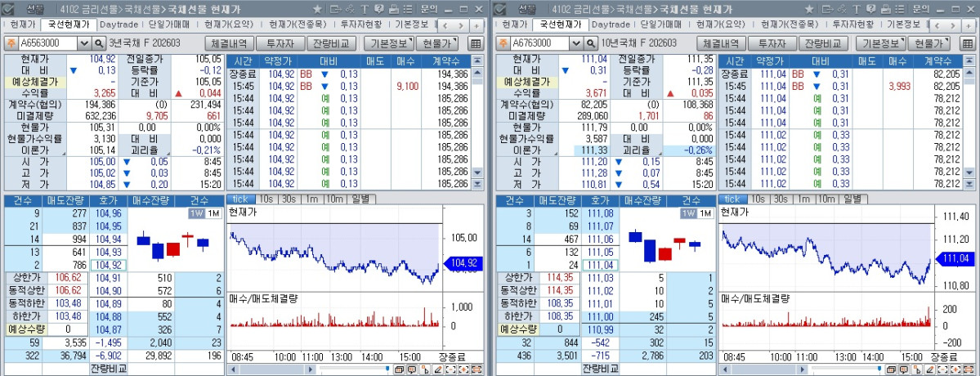Search symbol with magnifier next to A6563000

pyautogui.click(x=100, y=43)
